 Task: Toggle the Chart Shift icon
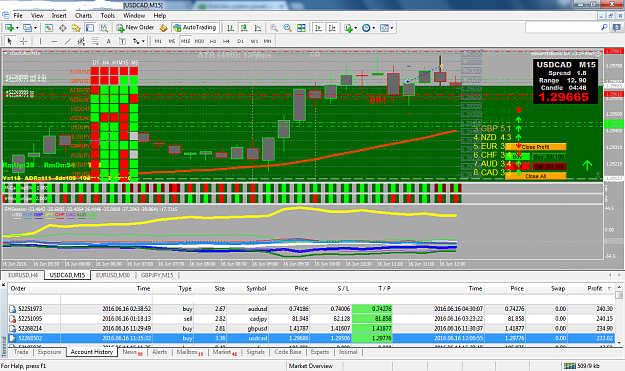pos(332,28)
